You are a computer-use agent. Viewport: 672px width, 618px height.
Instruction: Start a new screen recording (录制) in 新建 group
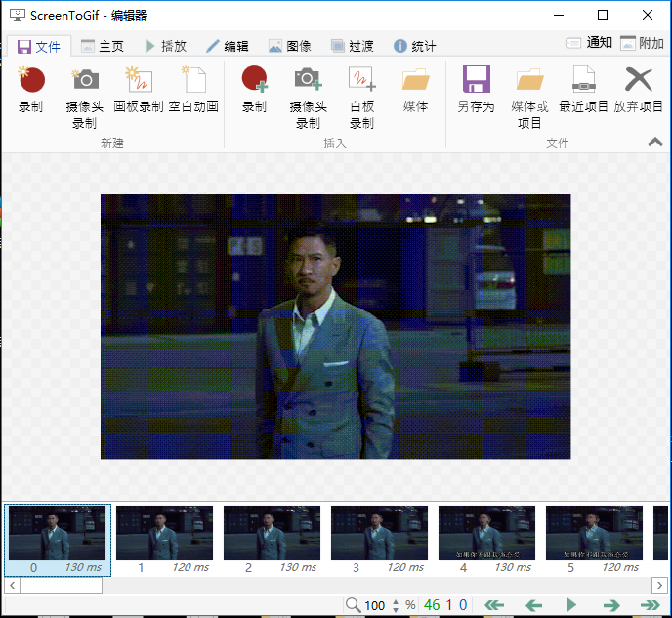point(31,90)
